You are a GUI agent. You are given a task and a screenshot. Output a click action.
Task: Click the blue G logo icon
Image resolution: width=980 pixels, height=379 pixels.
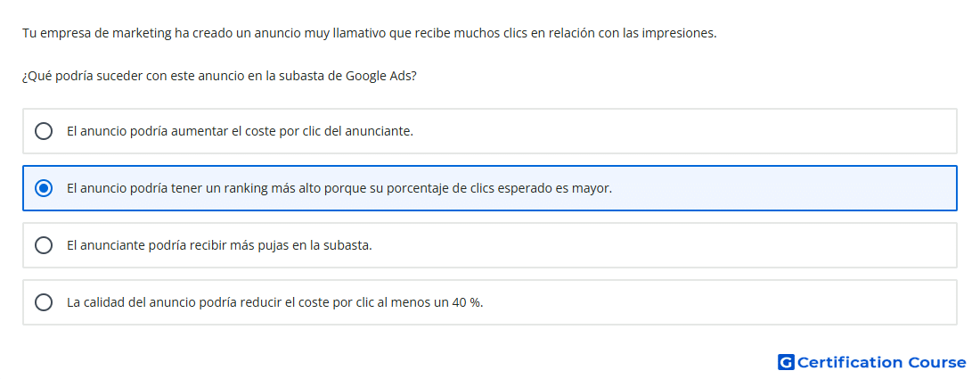pyautogui.click(x=786, y=362)
